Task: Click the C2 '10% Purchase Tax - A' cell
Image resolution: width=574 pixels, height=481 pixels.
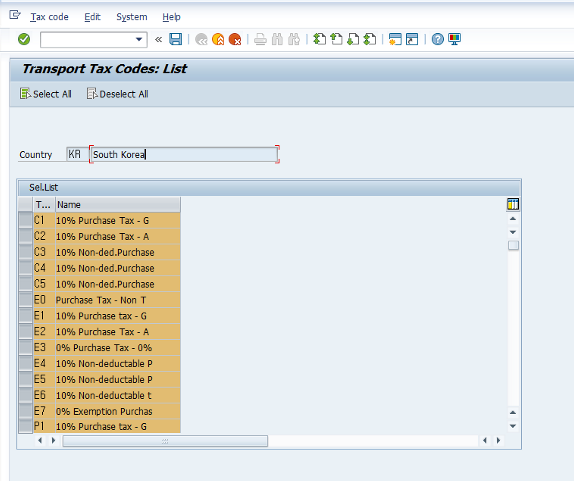Action: 118,236
